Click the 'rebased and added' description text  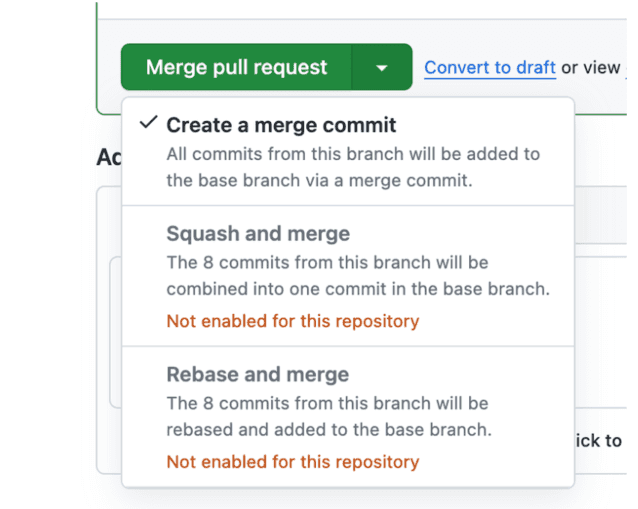[328, 430]
